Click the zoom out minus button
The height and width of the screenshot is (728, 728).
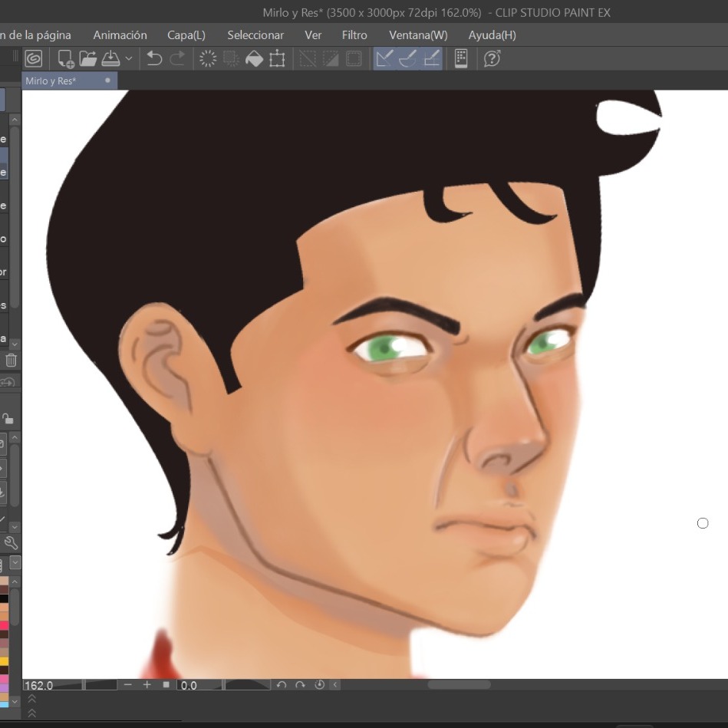(127, 685)
